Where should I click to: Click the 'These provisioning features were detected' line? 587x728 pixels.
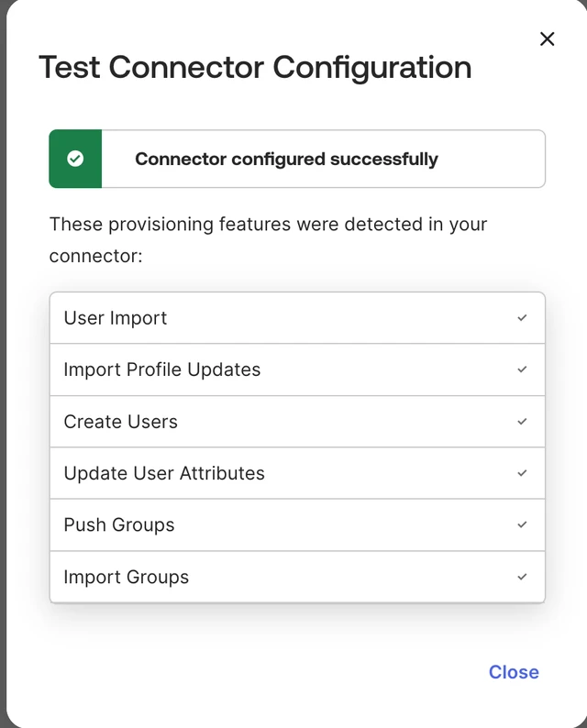(x=268, y=224)
